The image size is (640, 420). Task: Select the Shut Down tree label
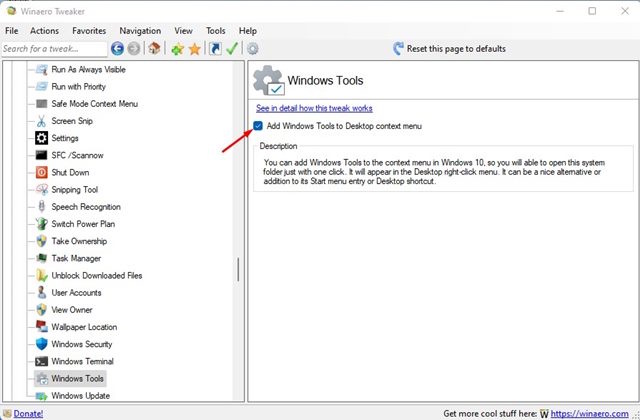[70, 173]
